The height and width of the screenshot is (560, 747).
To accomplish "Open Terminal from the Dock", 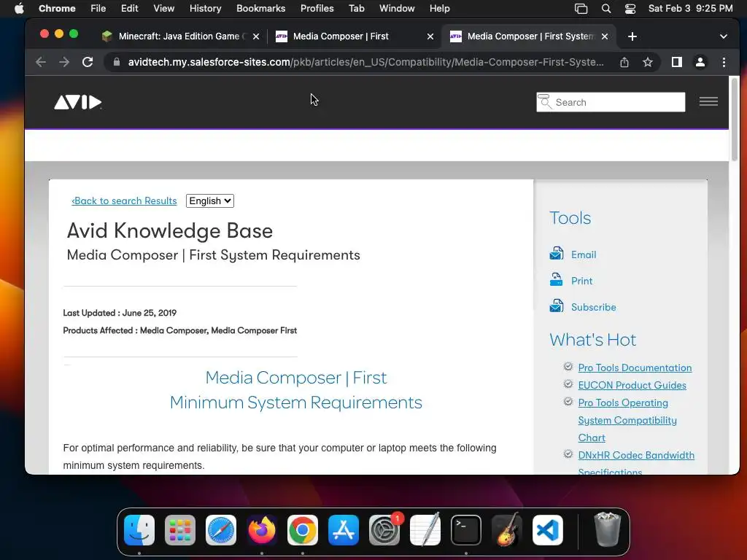I will point(466,529).
